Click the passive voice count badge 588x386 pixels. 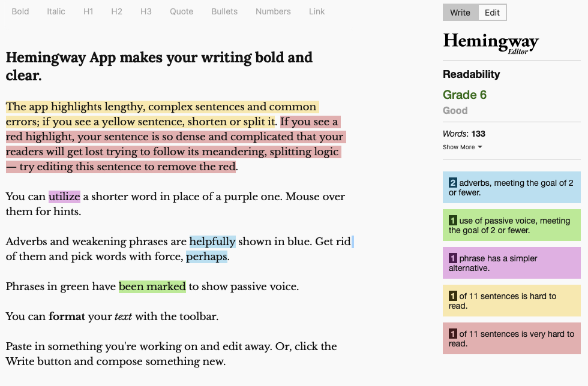[x=452, y=221]
